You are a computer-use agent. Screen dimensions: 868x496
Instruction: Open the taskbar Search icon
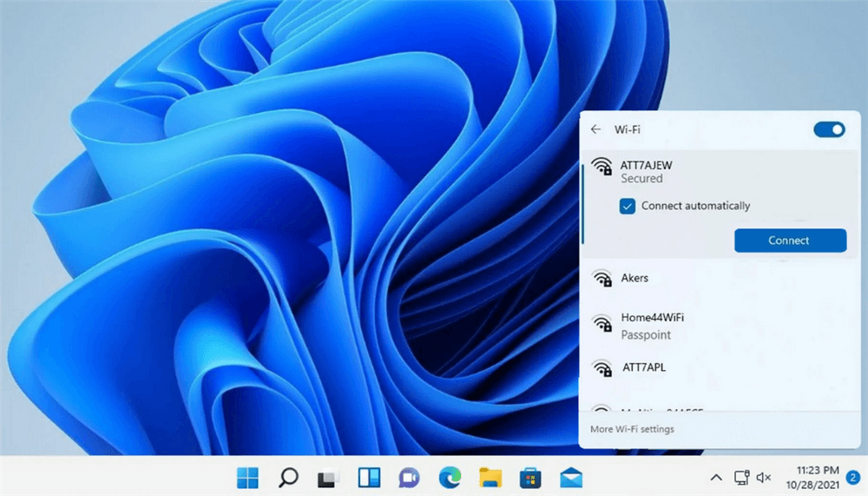[x=288, y=477]
